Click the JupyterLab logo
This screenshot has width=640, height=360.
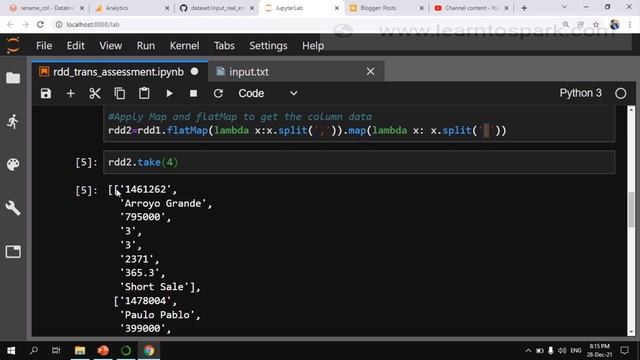point(13,45)
